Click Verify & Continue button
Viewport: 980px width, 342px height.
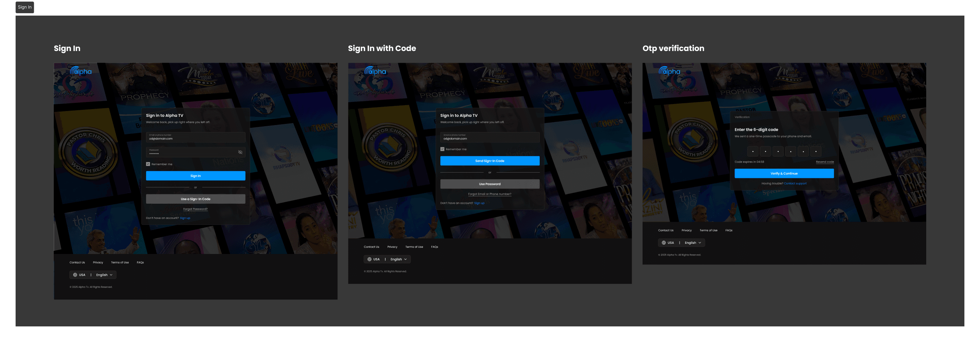pos(784,174)
